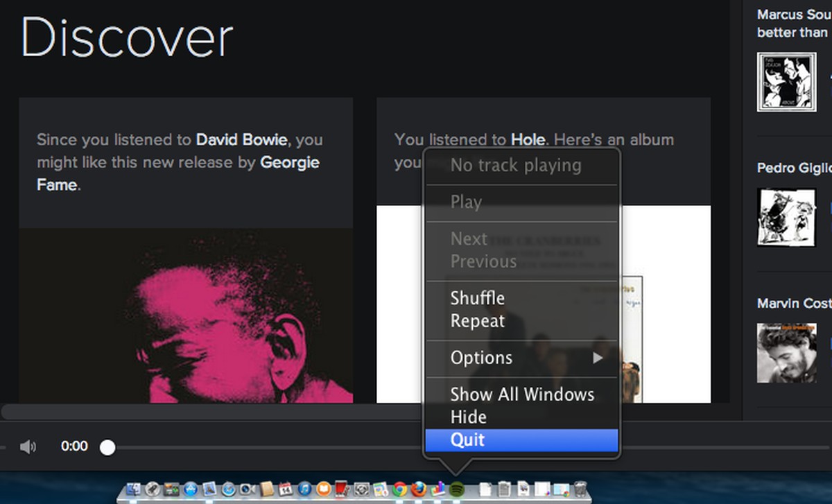This screenshot has height=504, width=832.
Task: Open the Trash in the Dock
Action: tap(581, 489)
